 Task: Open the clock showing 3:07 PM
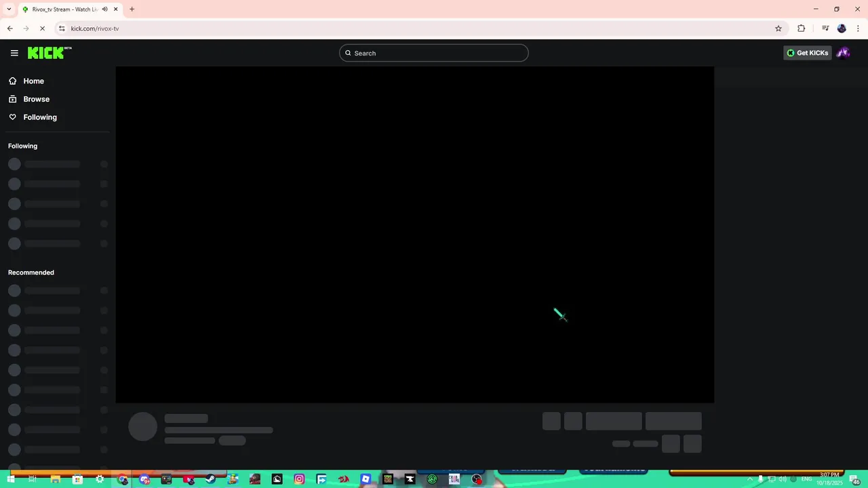click(829, 479)
